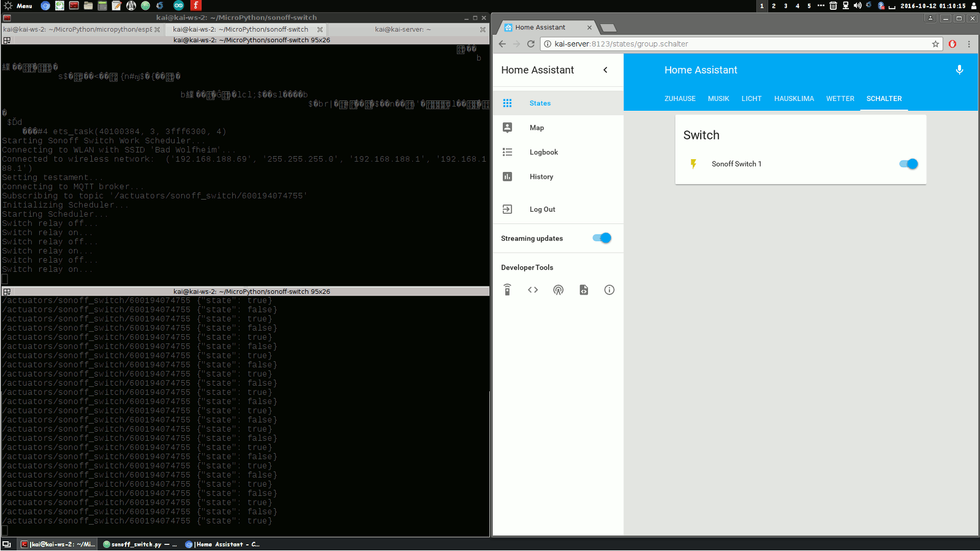Open a new Chrome tab
Image resolution: width=980 pixels, height=551 pixels.
[x=608, y=28]
